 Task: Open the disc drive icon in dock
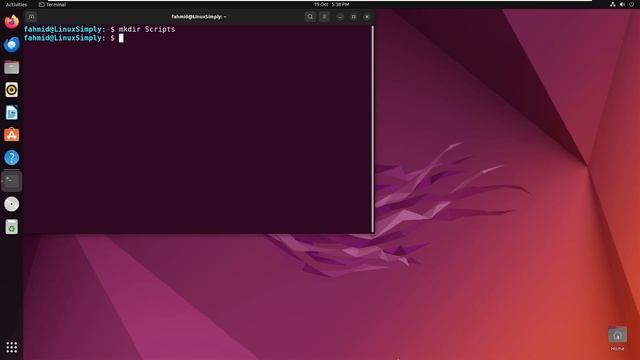tap(11, 204)
